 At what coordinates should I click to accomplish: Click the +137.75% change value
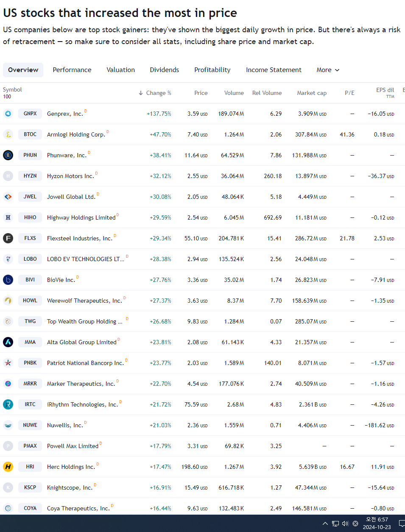click(159, 114)
